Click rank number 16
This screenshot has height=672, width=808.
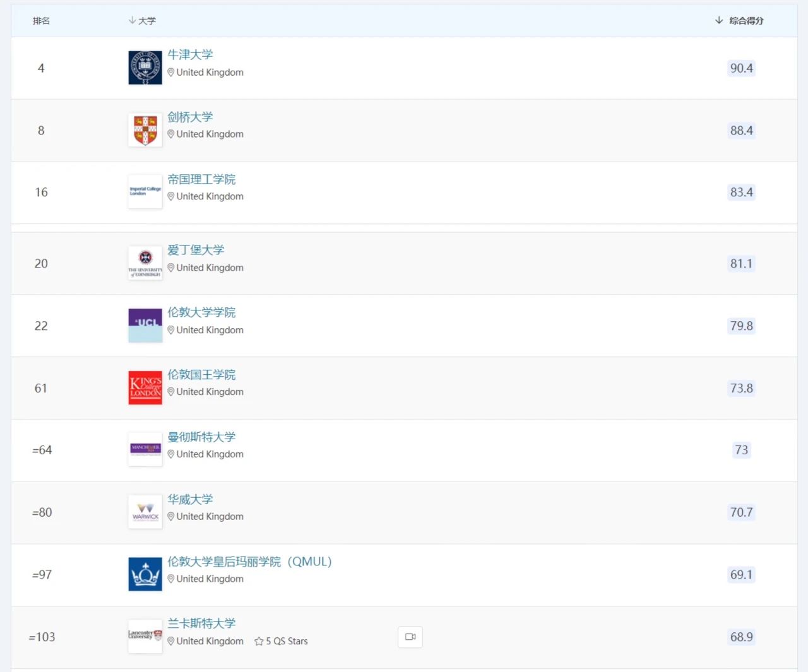point(41,192)
